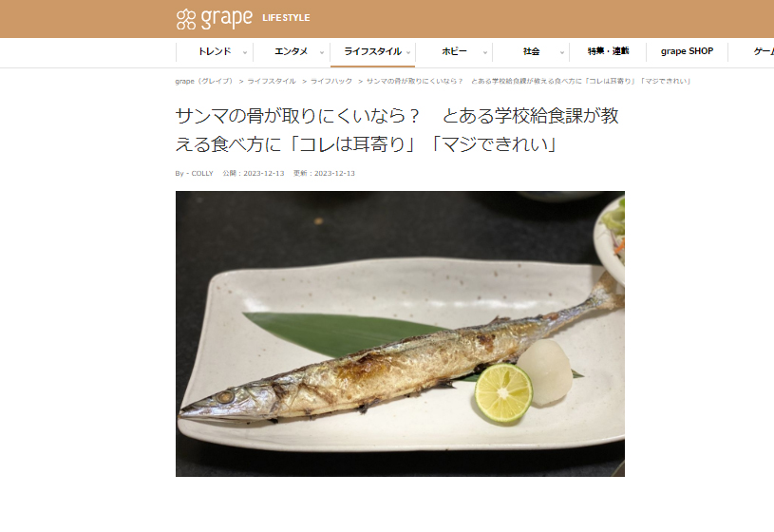Viewport: 774px width, 532px height.
Task: Open the ゲーム menu item
Action: click(x=764, y=51)
